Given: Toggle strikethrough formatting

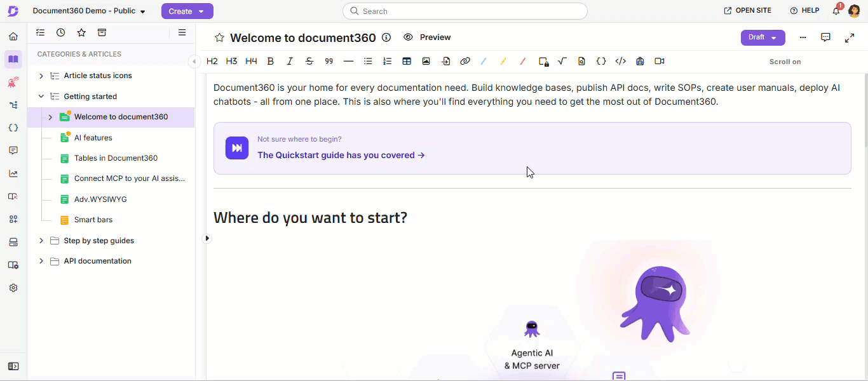Looking at the screenshot, I should [309, 62].
